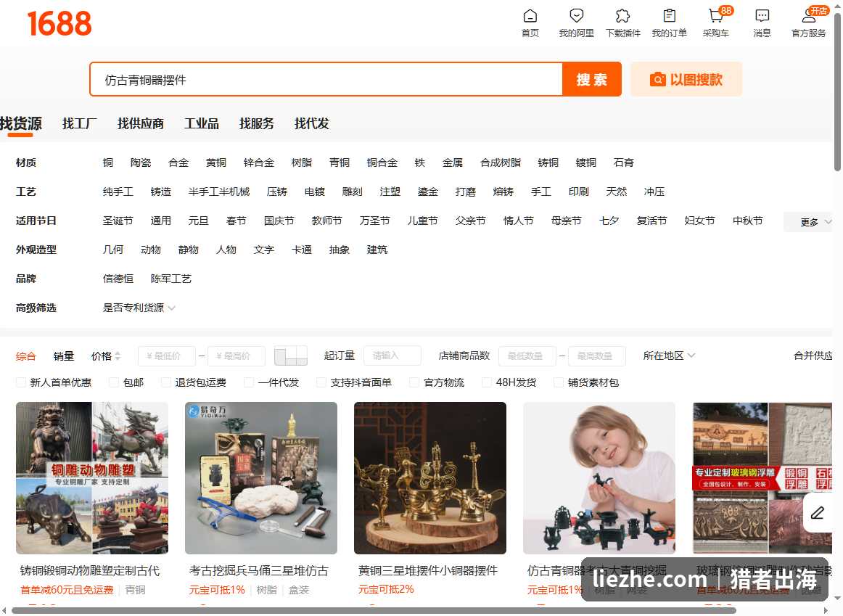843x616 pixels.
Task: Open 铜雕动物雕塑 product image
Action: 92,478
